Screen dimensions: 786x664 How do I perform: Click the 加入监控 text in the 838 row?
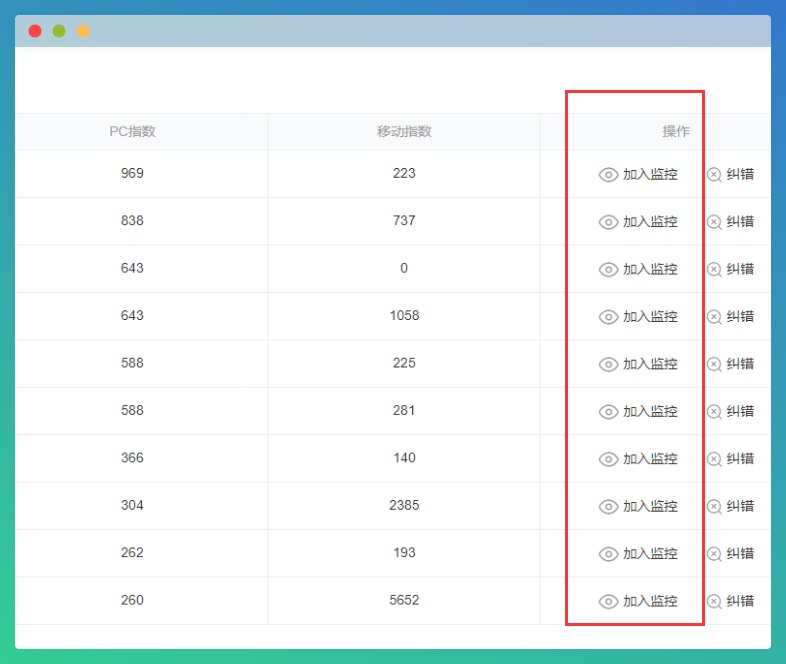(650, 222)
